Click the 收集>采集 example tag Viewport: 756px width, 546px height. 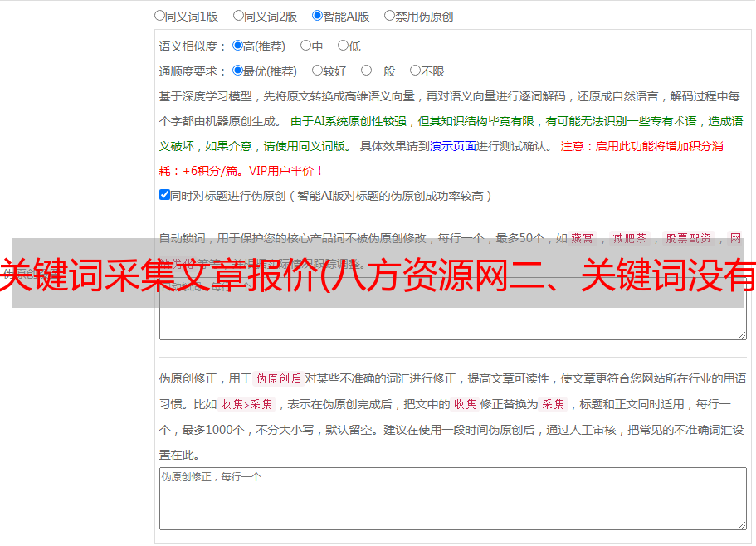[246, 404]
